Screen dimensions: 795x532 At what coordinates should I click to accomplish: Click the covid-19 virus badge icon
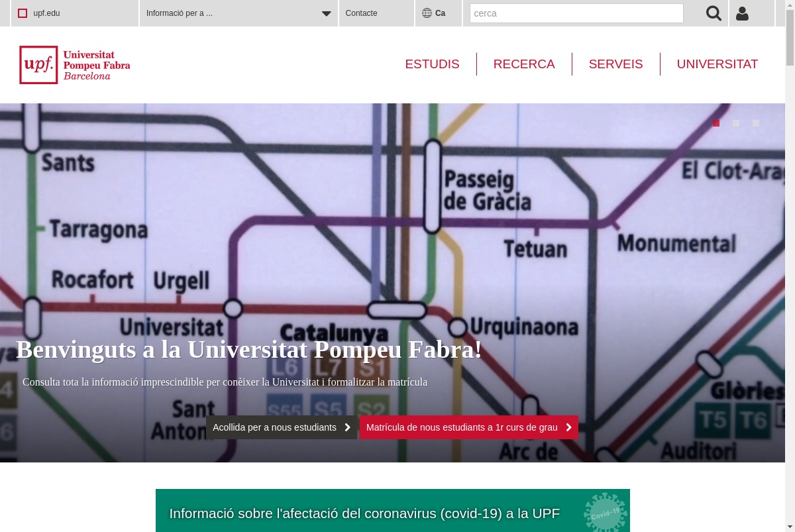[605, 512]
